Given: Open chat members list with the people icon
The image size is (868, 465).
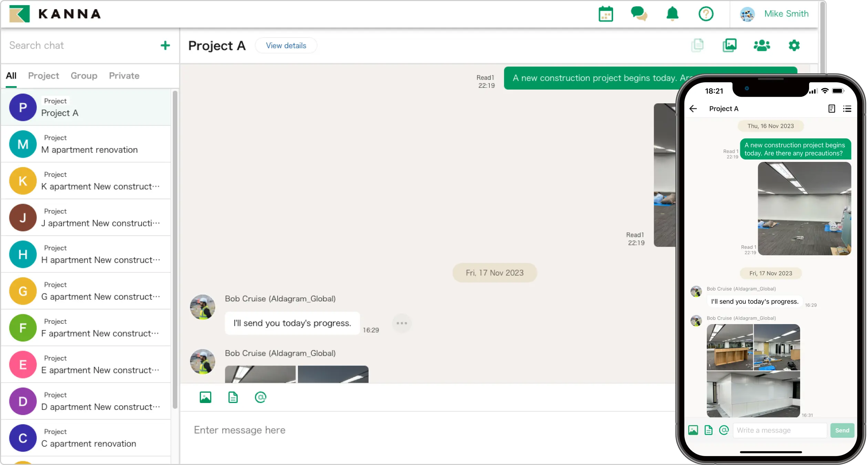Looking at the screenshot, I should [762, 45].
